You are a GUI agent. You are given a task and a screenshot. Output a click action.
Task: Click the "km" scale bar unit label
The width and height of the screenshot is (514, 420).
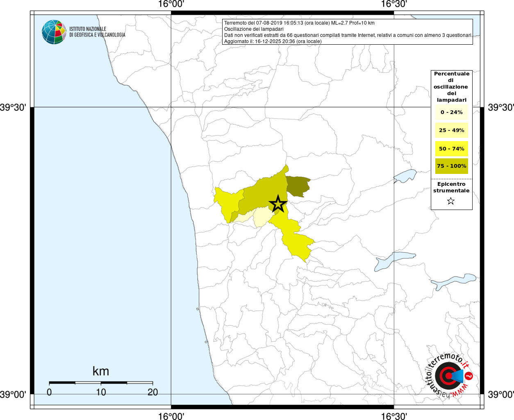pyautogui.click(x=101, y=371)
